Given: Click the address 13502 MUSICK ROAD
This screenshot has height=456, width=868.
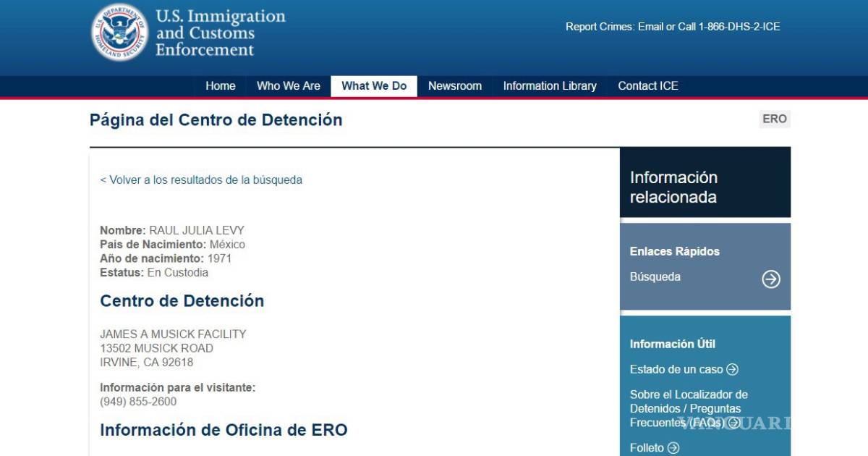Looking at the screenshot, I should [156, 348].
